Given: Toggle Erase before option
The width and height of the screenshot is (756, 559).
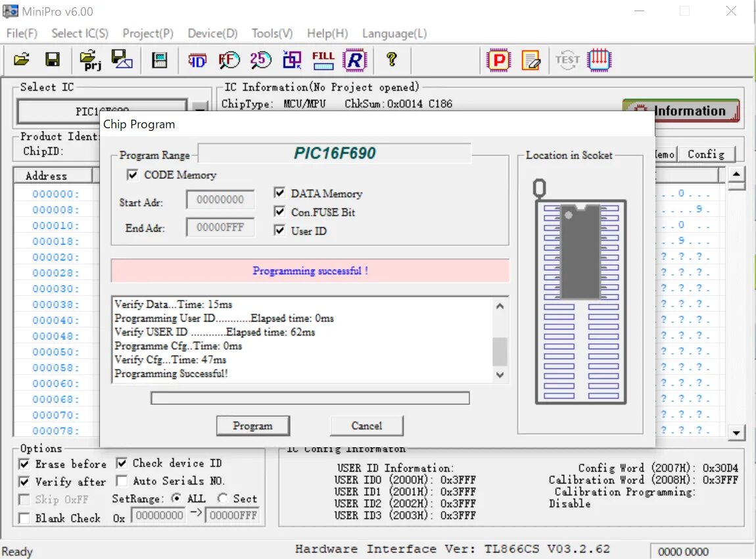Looking at the screenshot, I should click(24, 464).
